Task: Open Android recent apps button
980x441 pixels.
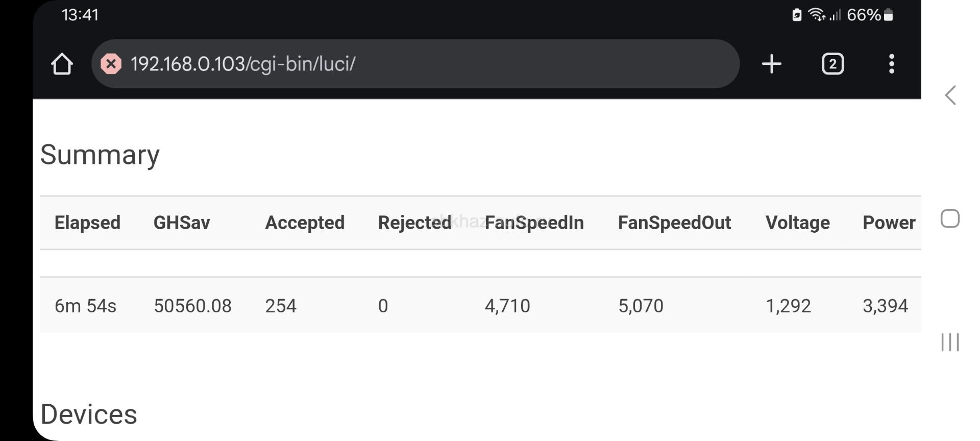Action: (950, 342)
